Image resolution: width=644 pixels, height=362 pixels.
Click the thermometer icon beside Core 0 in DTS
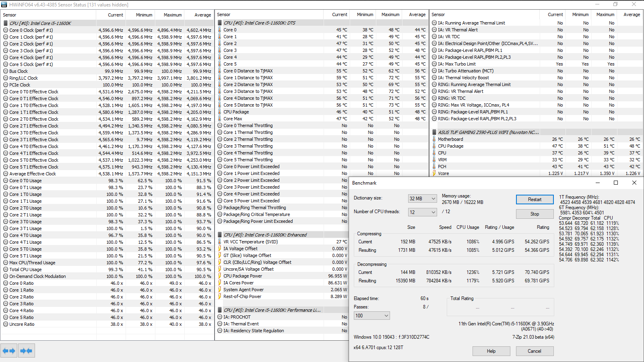point(220,30)
